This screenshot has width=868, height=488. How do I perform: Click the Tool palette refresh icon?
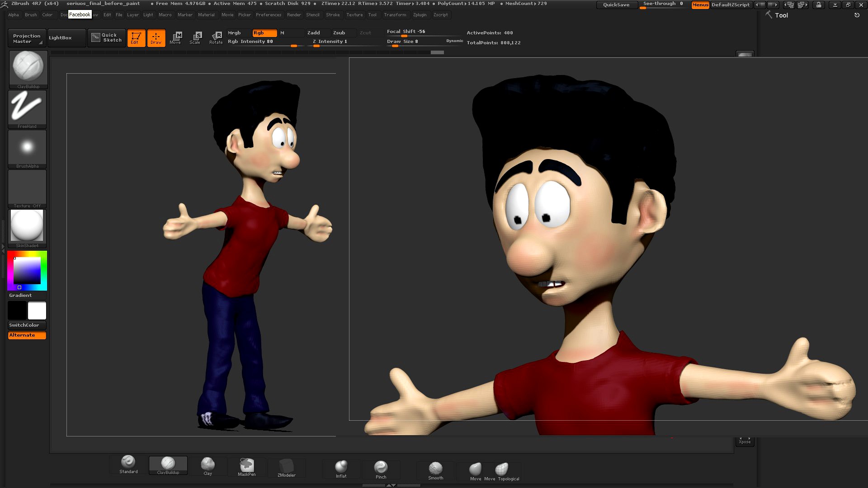[857, 15]
